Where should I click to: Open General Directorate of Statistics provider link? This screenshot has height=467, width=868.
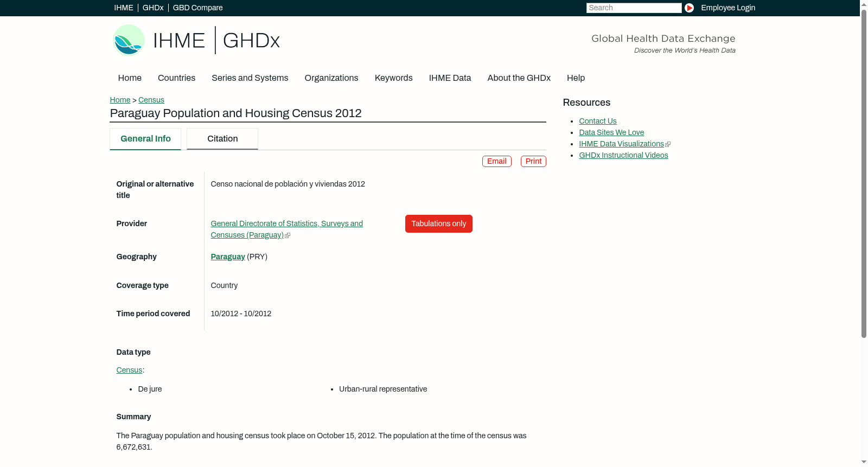[x=286, y=229]
